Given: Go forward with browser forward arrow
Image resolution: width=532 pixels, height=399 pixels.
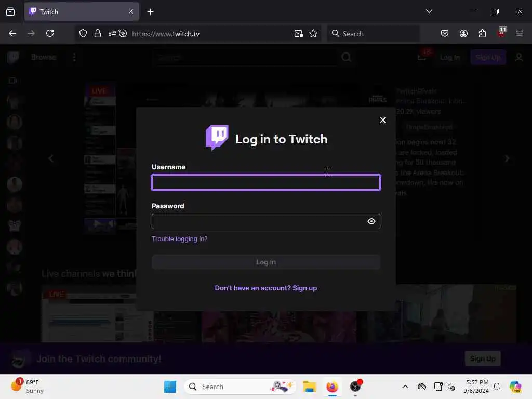Looking at the screenshot, I should [31, 34].
